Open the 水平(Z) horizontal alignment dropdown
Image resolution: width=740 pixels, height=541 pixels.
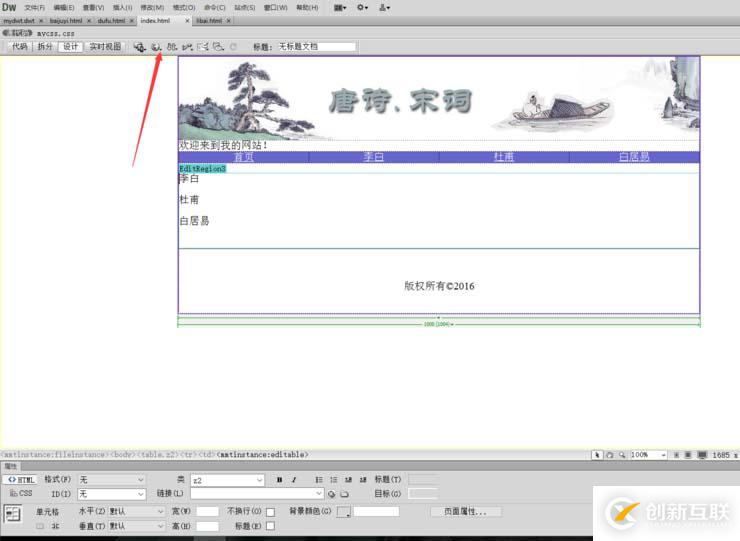pyautogui.click(x=136, y=512)
